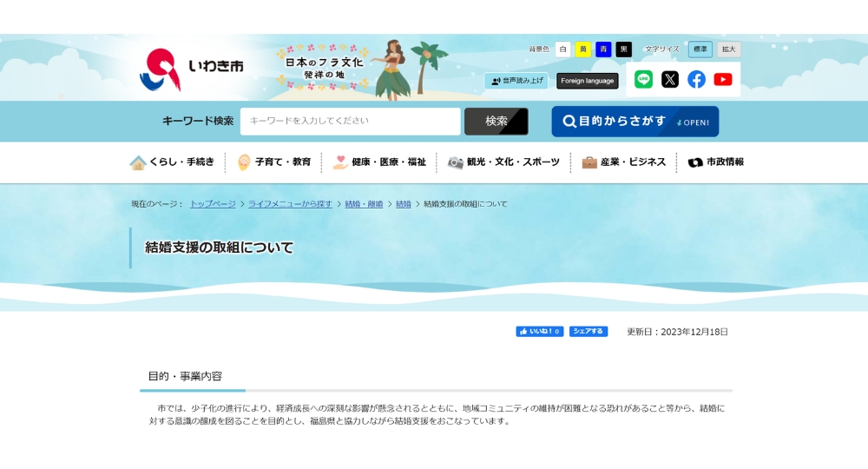Click the Facebook いいね! like button
The width and height of the screenshot is (868, 469).
540,332
